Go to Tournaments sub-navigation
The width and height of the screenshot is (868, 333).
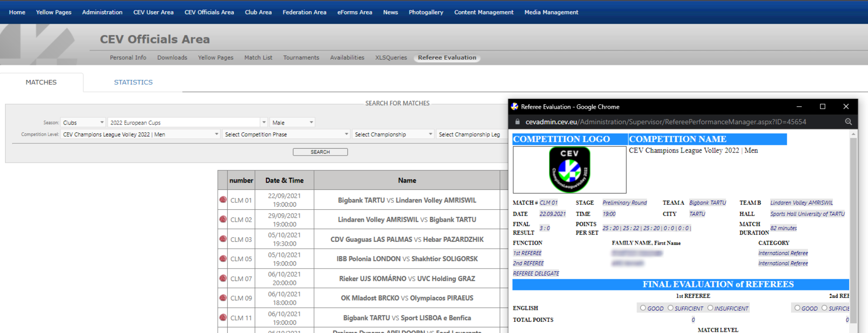pyautogui.click(x=301, y=58)
